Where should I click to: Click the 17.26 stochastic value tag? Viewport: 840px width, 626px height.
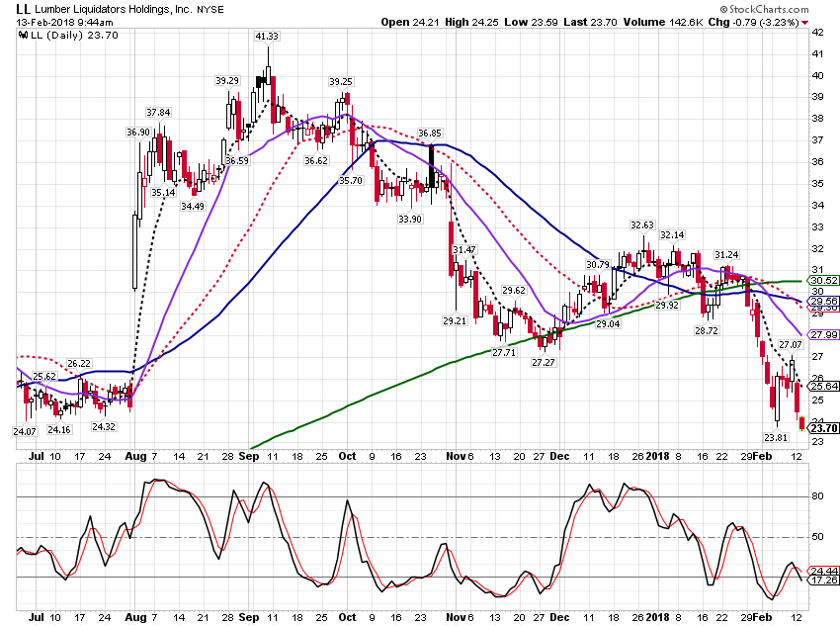point(824,580)
